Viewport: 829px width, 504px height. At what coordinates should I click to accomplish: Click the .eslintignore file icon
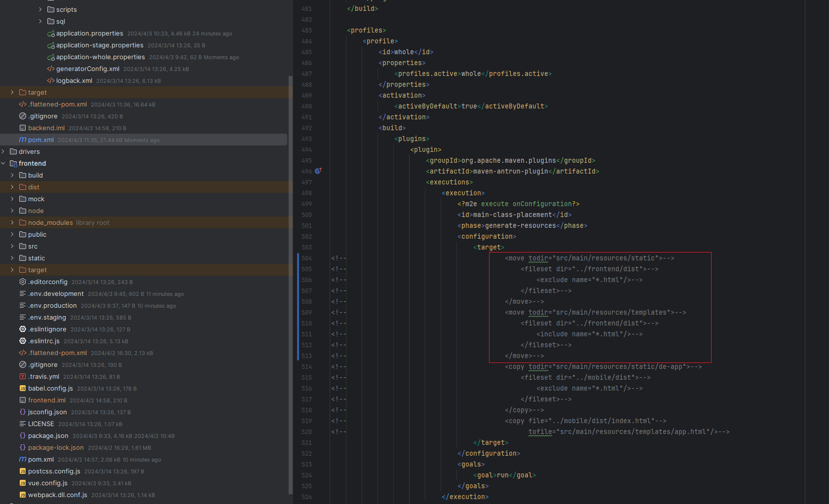[23, 329]
